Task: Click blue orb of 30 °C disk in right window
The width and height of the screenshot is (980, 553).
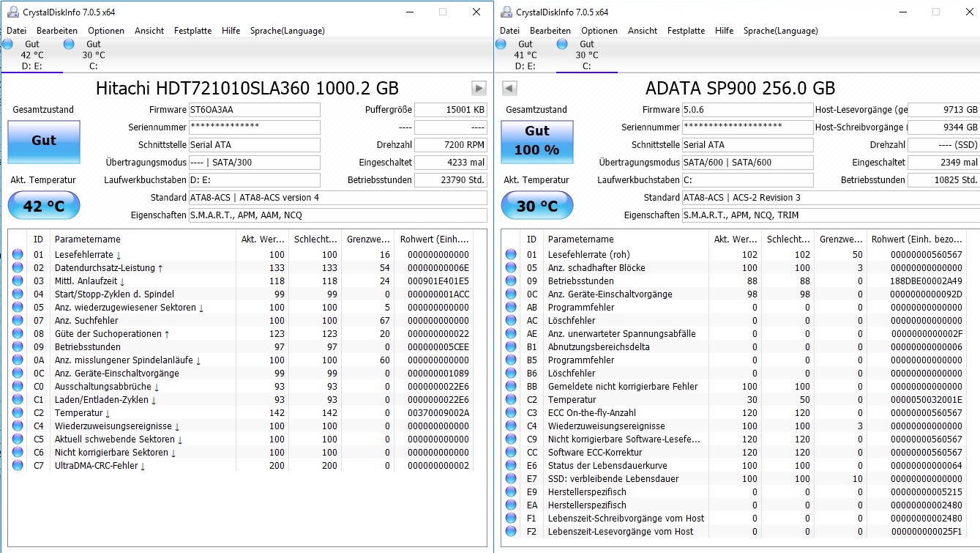Action: pos(562,44)
